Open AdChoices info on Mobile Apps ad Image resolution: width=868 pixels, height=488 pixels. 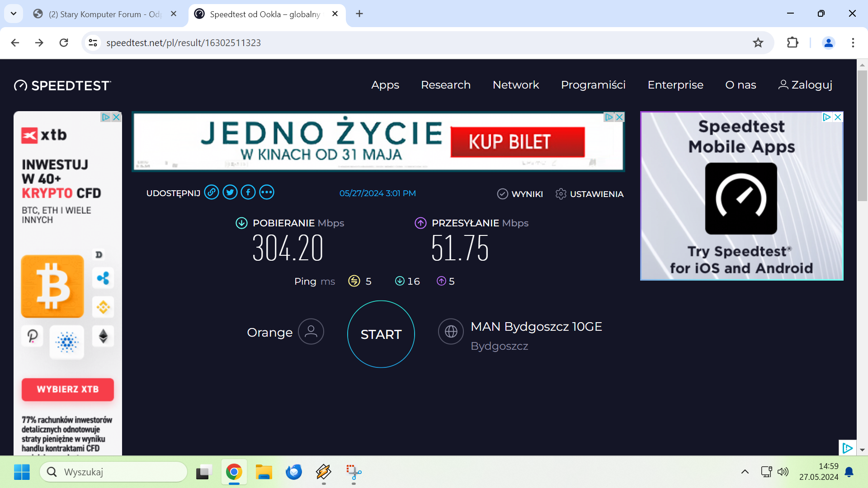[x=827, y=117]
